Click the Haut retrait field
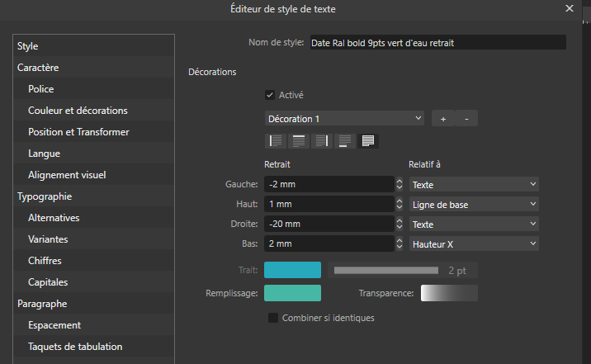 tap(329, 204)
